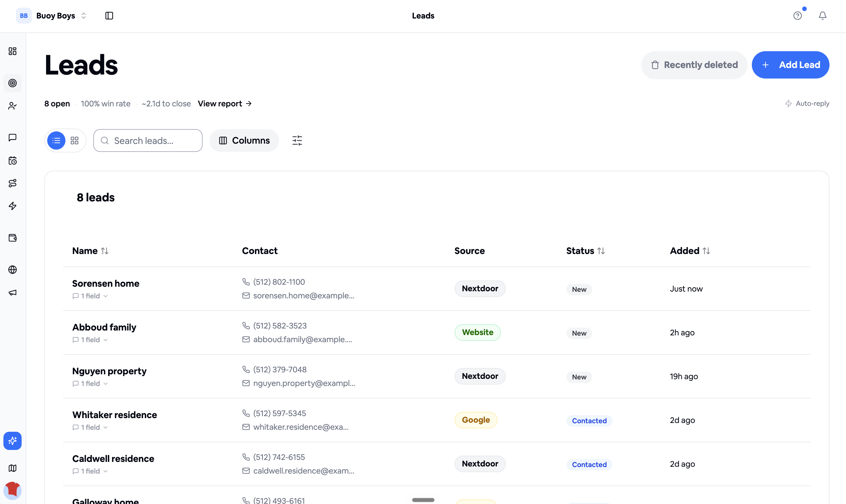The image size is (846, 504).
Task: Open the notifications bell icon
Action: (822, 16)
